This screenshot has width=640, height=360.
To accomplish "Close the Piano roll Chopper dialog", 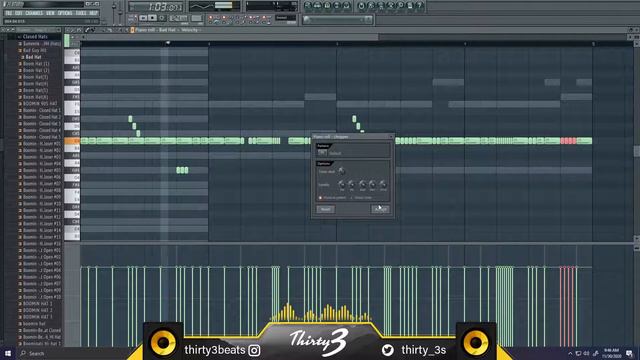I will [x=391, y=137].
